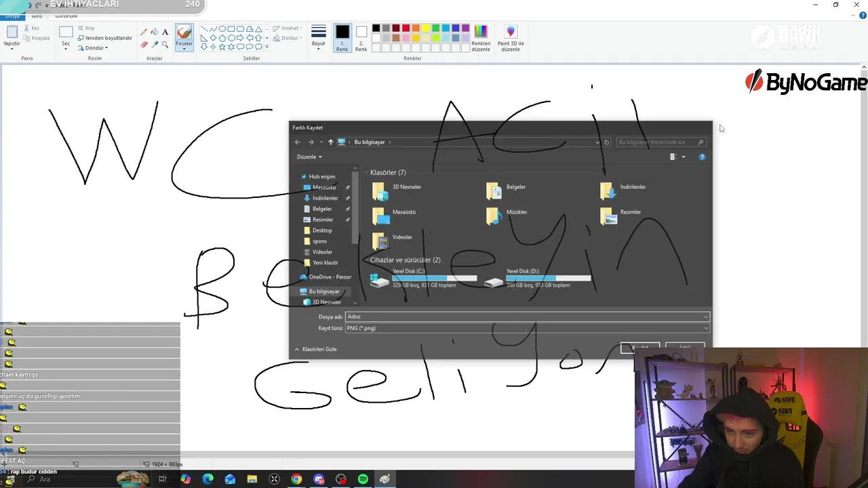Click the Bu bilgisayar klasöründe ara search box
This screenshot has height=488, width=868.
coord(661,142)
